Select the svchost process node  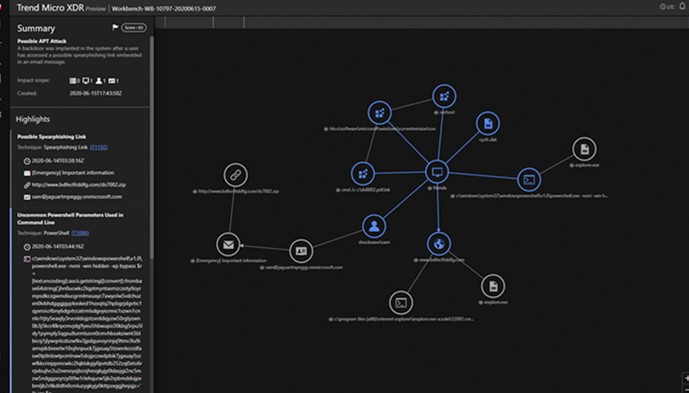click(444, 96)
